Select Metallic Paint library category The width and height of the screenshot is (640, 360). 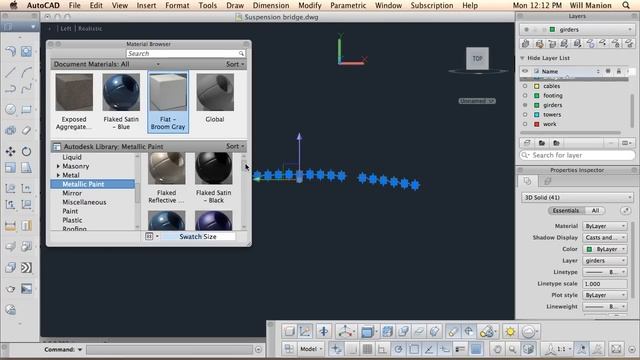tap(93, 184)
